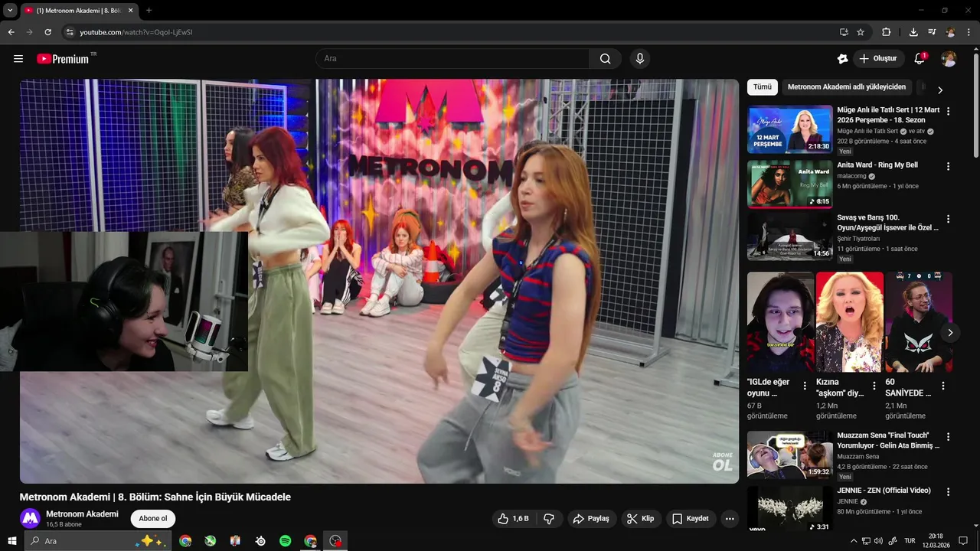Open options for the "IGLde eğer oyunu" short
The image size is (980, 551).
805,386
